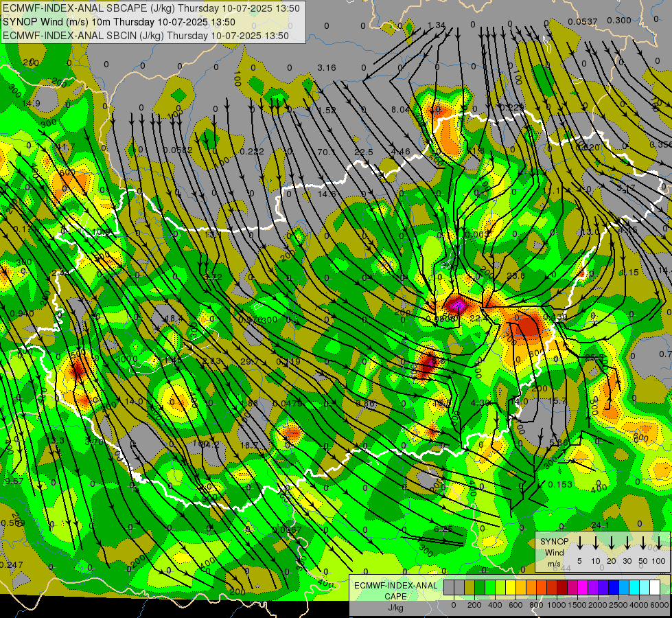The image size is (672, 618).
Task: Click the map value 4.30
Action: pos(480,402)
